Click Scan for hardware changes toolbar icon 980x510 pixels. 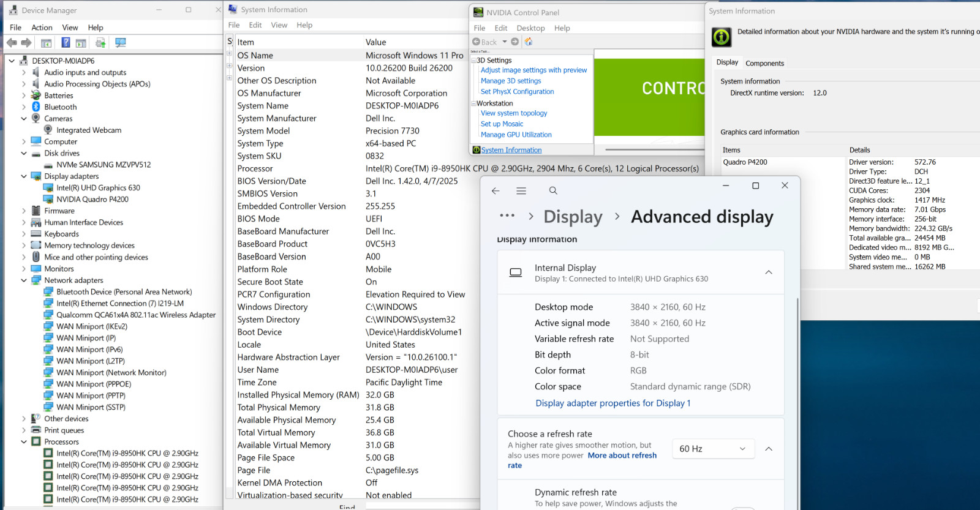pos(121,43)
